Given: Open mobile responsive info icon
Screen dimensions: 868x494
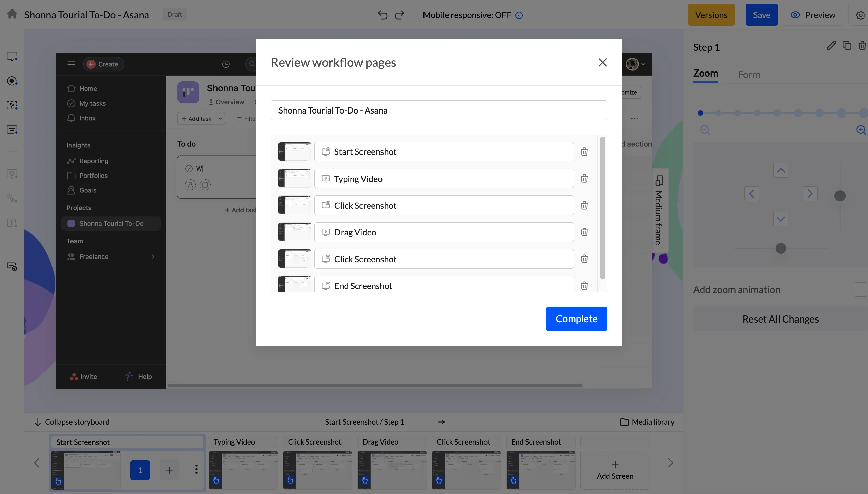Looking at the screenshot, I should pyautogui.click(x=519, y=15).
